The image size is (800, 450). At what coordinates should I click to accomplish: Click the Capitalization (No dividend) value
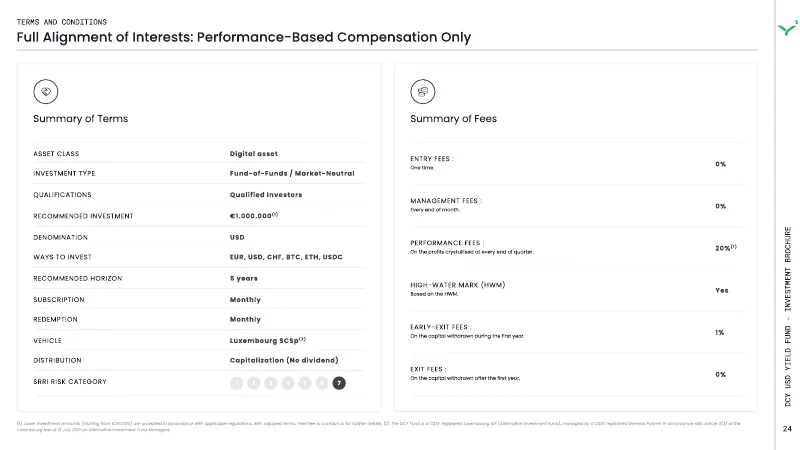click(284, 360)
